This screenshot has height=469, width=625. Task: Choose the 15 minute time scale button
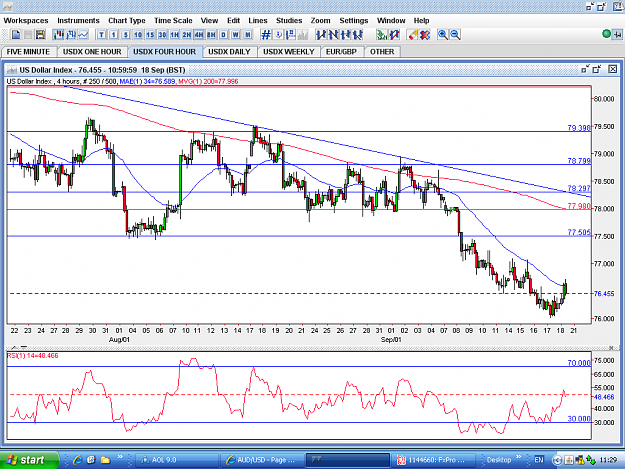pyautogui.click(x=150, y=35)
